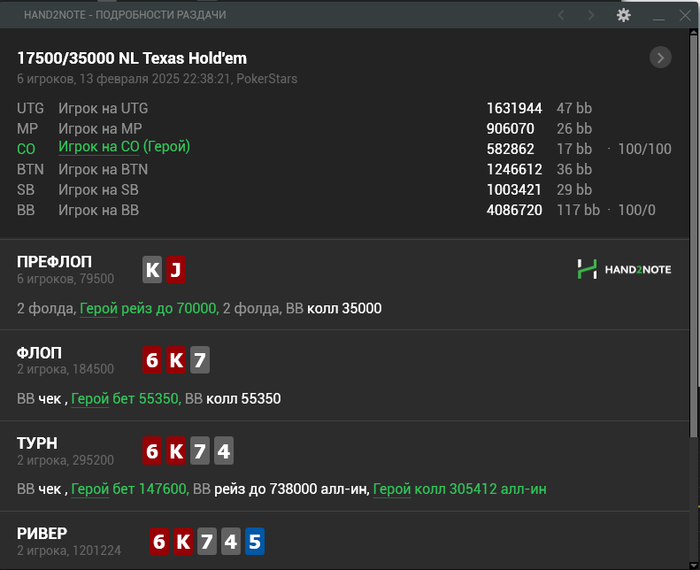Viewport: 700px width, 570px height.
Task: Close the hand details window
Action: click(685, 16)
